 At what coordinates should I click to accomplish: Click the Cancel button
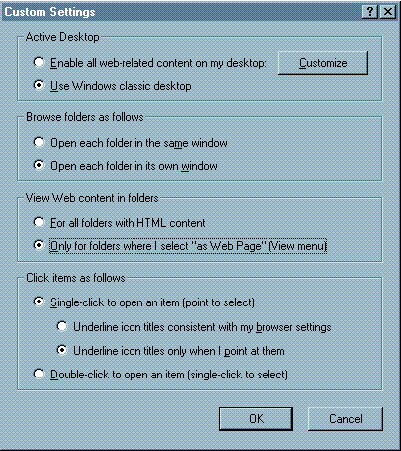click(345, 419)
